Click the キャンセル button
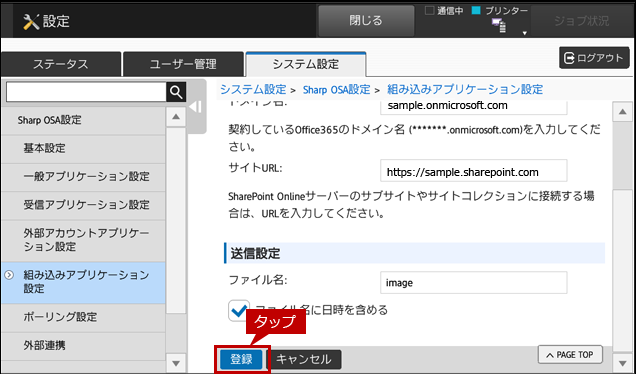This screenshot has height=374, width=636. tap(304, 359)
